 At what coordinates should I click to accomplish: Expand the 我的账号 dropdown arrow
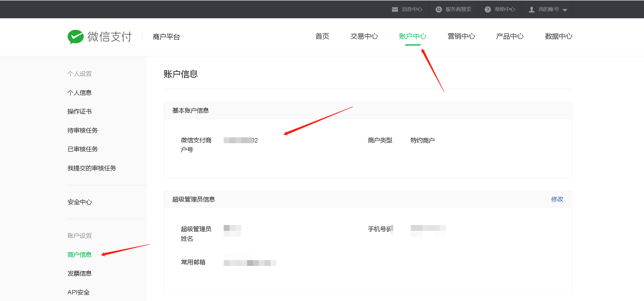point(565,10)
